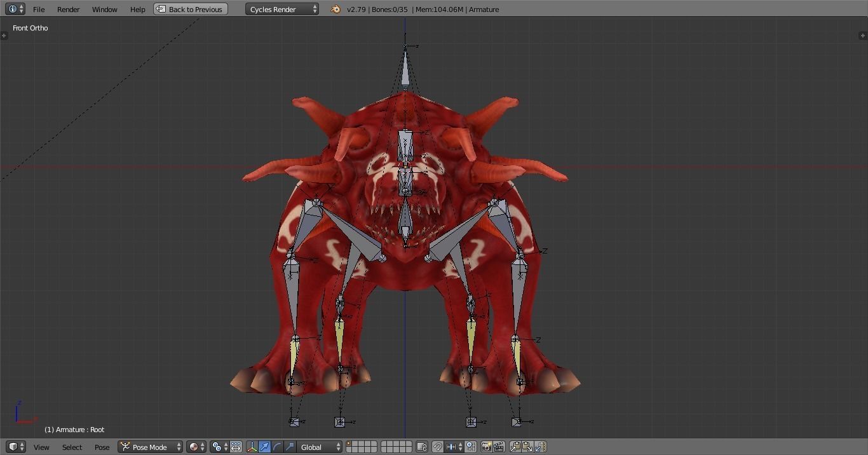Click the Armature : Root object label
Viewport: 868px width, 455px height.
74,430
